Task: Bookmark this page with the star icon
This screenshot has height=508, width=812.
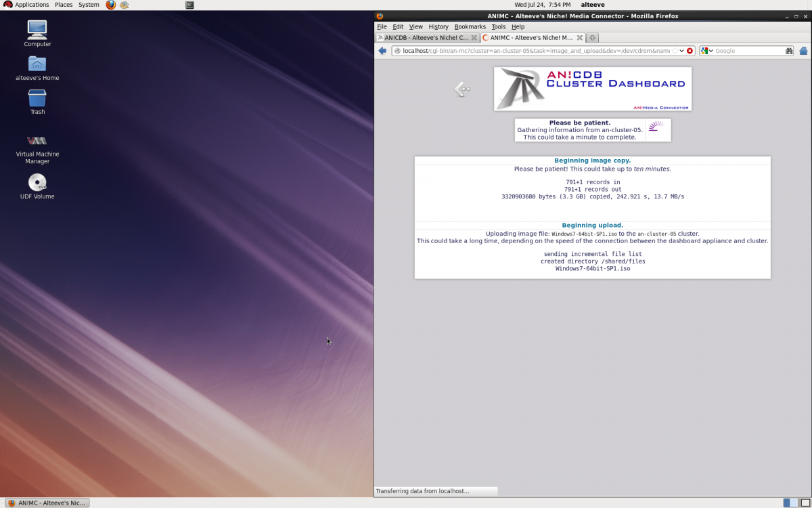Action: [x=675, y=51]
